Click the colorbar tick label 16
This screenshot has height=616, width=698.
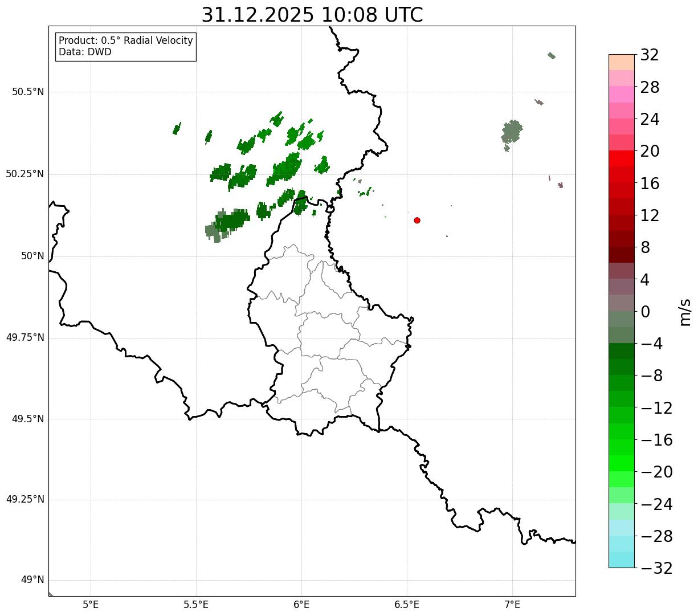click(650, 183)
